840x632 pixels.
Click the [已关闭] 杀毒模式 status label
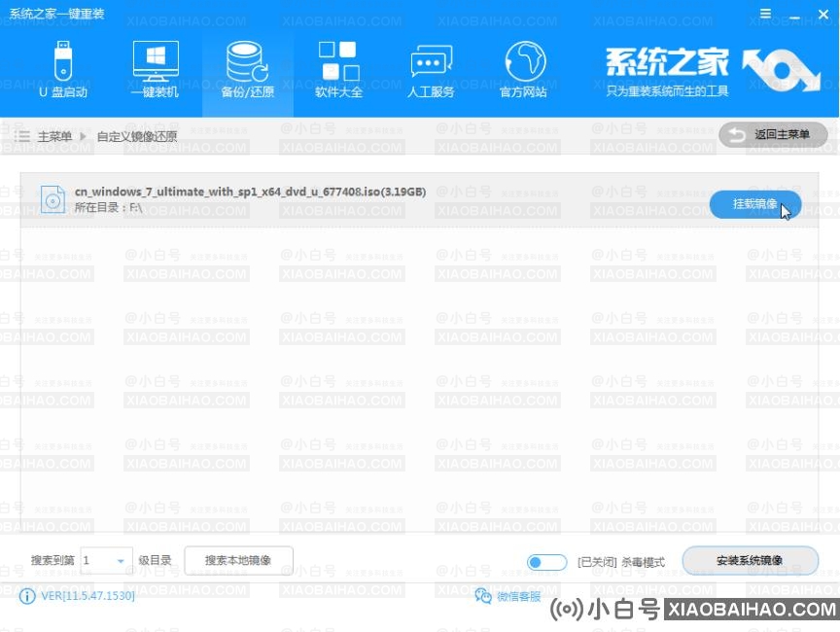621,562
